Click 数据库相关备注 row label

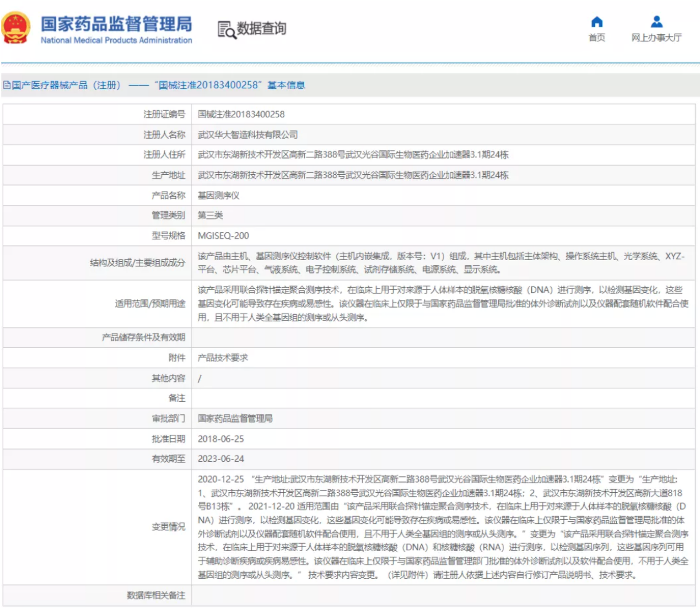156,595
